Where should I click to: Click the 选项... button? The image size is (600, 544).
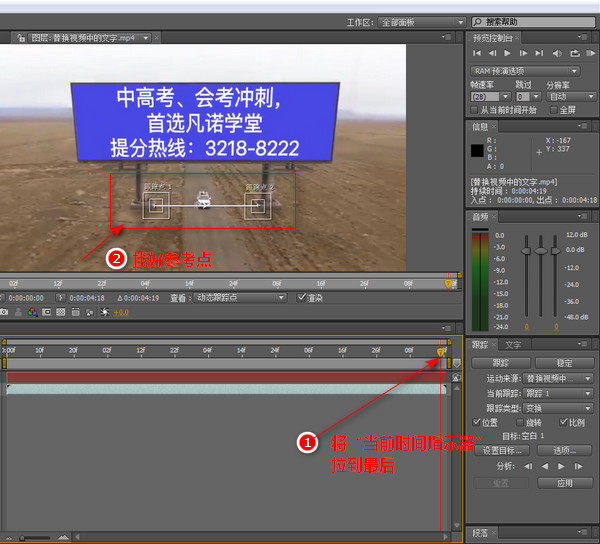click(565, 451)
